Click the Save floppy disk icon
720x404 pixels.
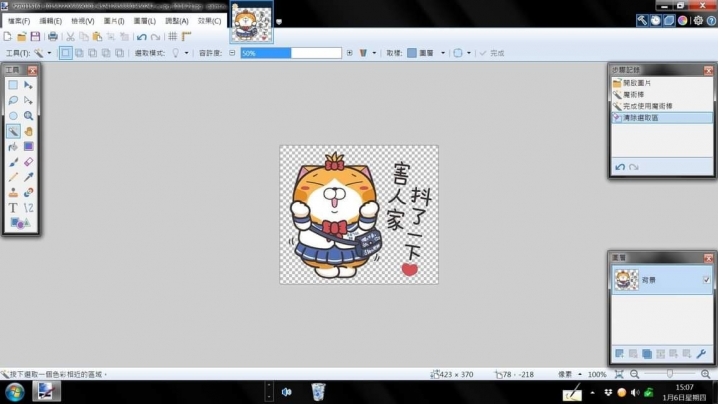click(35, 36)
